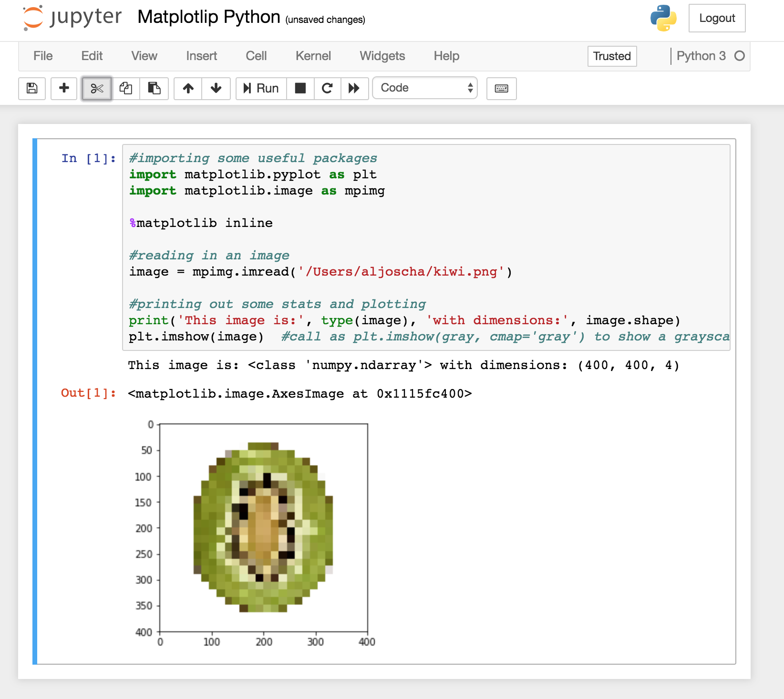Click the '#reading in an image' comment
This screenshot has height=699, width=784.
pos(209,256)
